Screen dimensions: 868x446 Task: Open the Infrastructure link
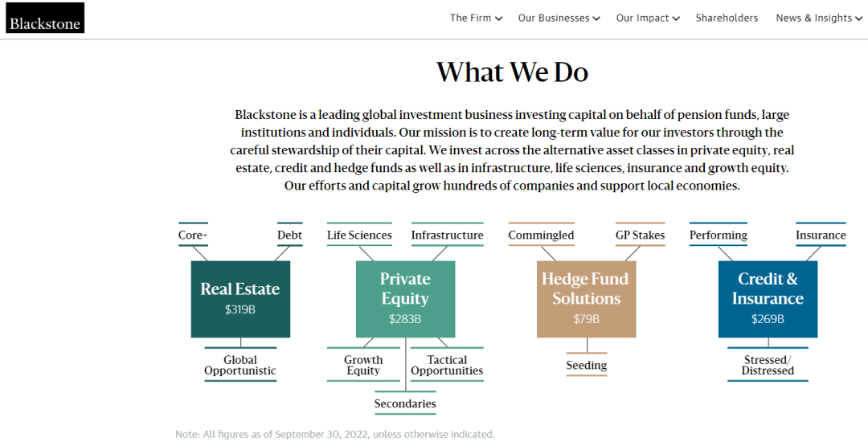(447, 235)
